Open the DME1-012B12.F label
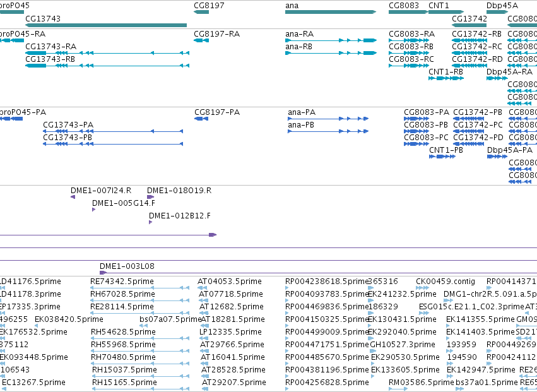 click(180, 215)
